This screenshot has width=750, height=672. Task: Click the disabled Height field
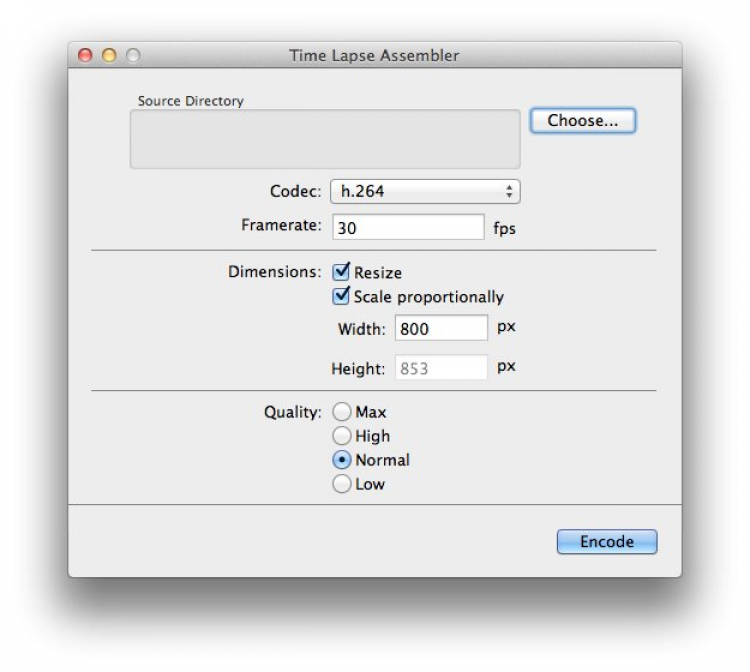tap(440, 368)
